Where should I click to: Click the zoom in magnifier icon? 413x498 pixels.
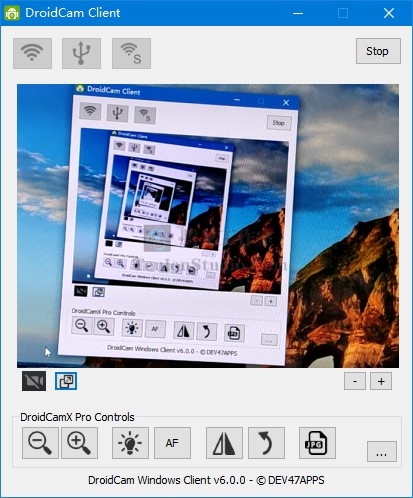pos(79,443)
